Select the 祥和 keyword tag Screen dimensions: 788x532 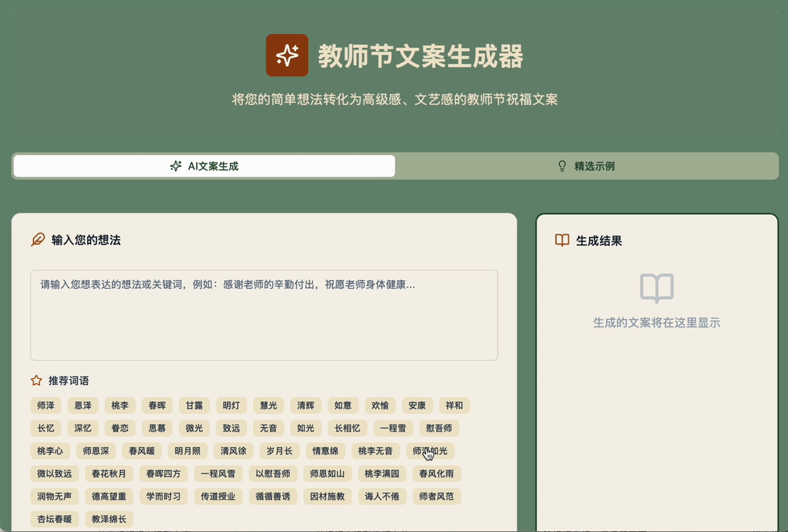tap(454, 406)
